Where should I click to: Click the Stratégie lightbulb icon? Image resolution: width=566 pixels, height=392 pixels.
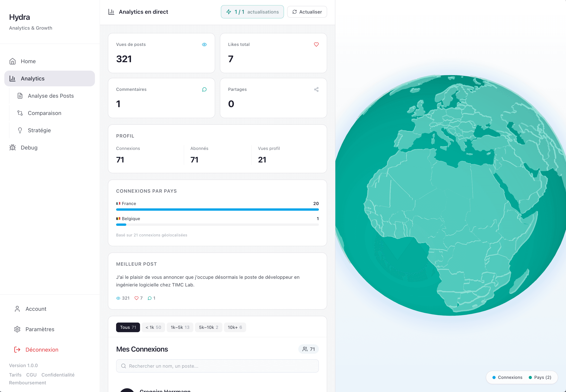20,130
